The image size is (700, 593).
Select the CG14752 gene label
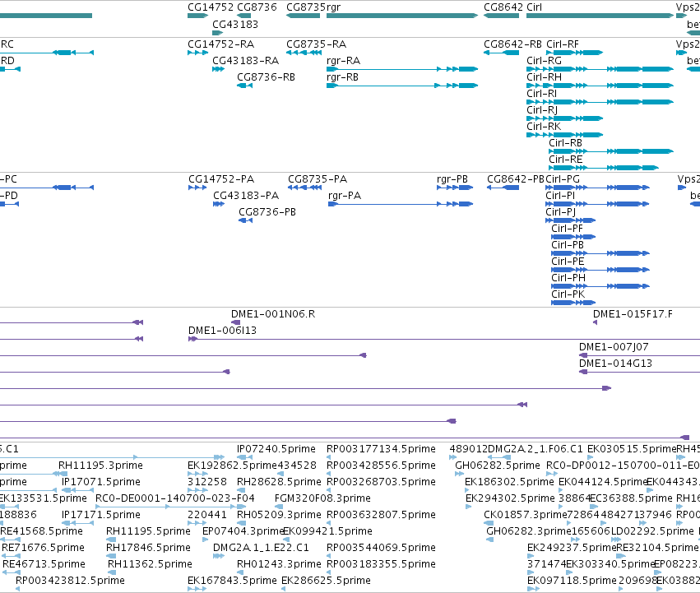(x=211, y=7)
